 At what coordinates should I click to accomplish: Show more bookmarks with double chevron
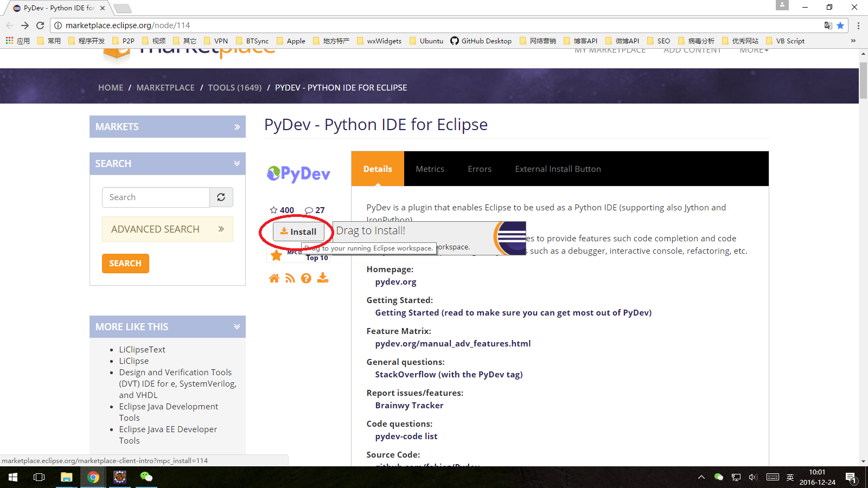853,41
